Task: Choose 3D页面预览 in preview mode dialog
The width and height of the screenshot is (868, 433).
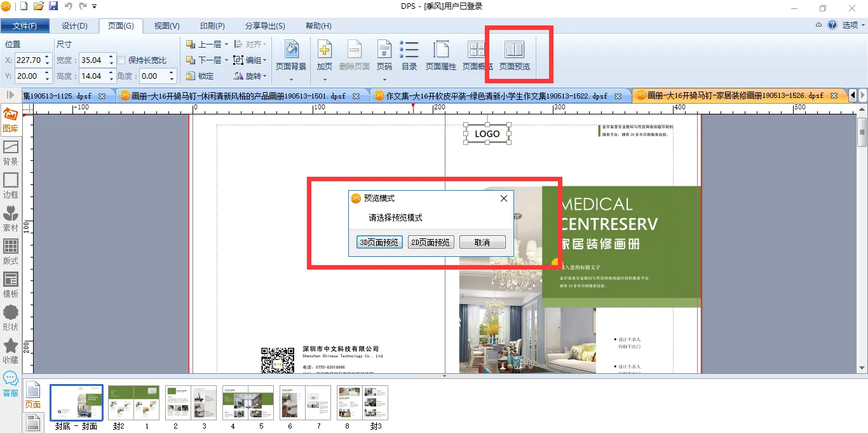Action: tap(379, 242)
